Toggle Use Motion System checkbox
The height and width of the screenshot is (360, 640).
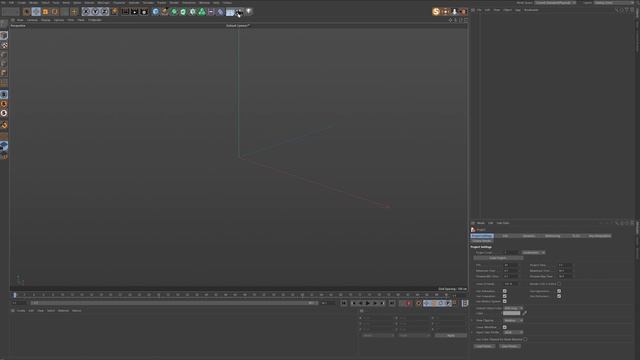pyautogui.click(x=504, y=301)
